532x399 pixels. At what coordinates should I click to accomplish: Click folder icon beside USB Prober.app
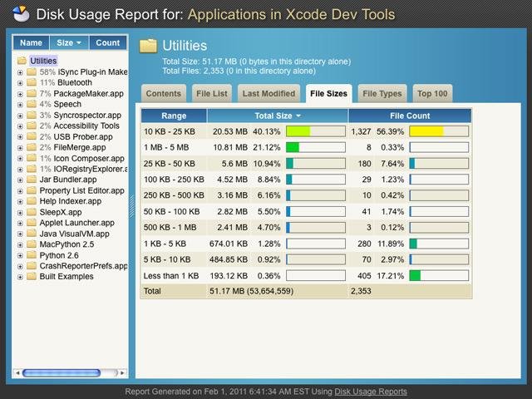pos(32,136)
